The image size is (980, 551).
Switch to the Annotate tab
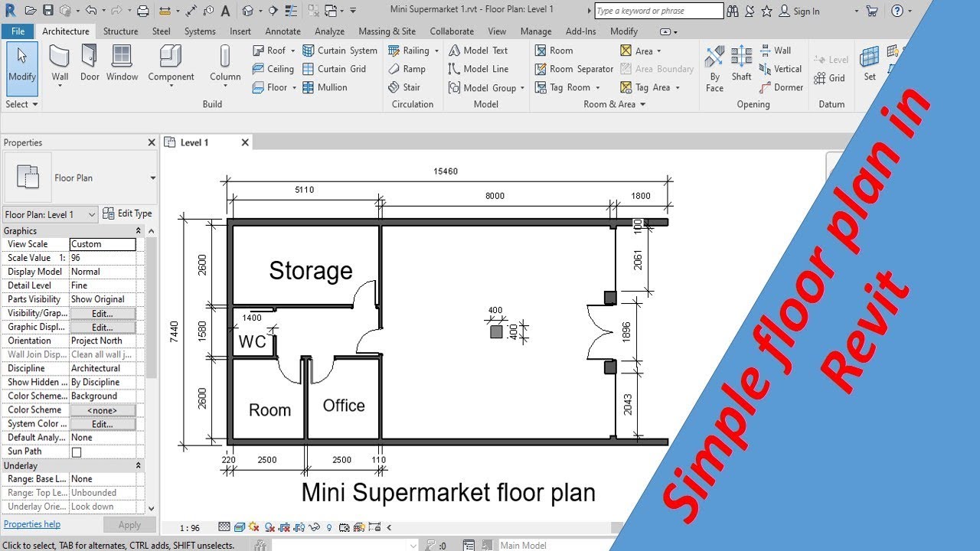[283, 31]
